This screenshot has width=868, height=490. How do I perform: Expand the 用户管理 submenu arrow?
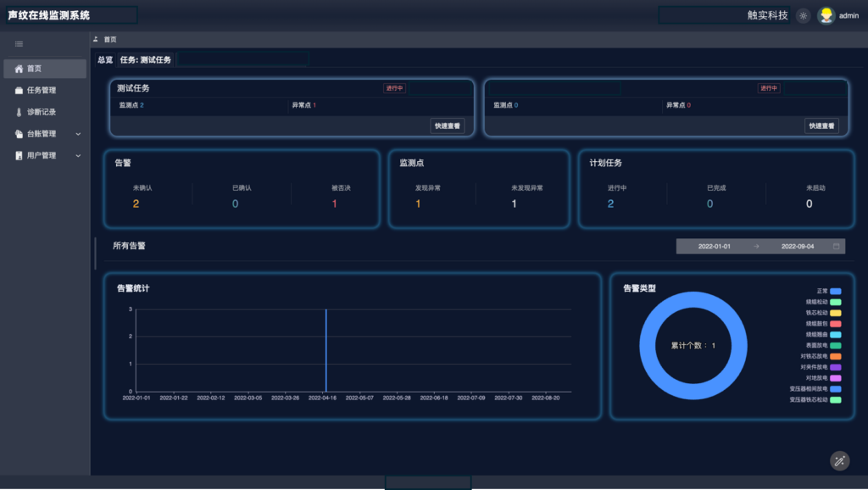pos(78,156)
